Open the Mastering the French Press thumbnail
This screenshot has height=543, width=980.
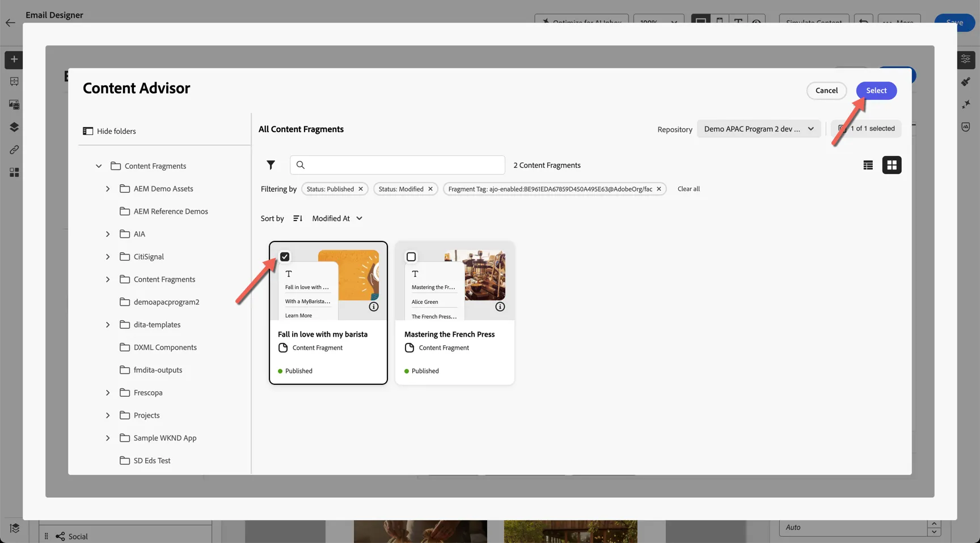(455, 281)
